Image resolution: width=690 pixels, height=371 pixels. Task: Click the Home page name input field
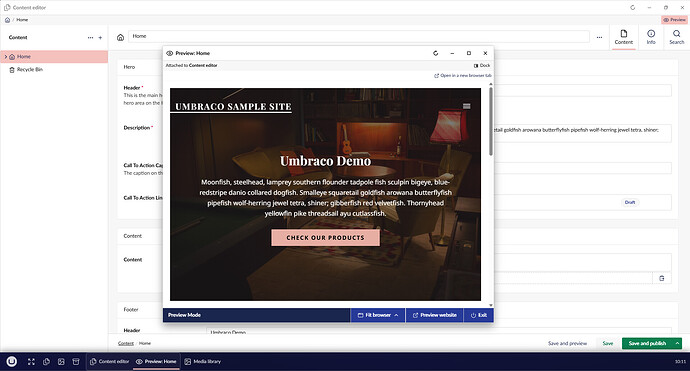pyautogui.click(x=359, y=37)
